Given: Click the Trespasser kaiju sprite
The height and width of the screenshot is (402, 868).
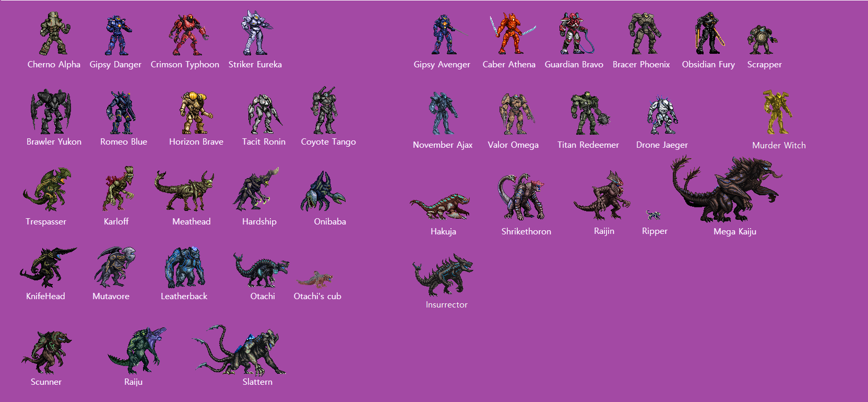Looking at the screenshot, I should pos(47,190).
